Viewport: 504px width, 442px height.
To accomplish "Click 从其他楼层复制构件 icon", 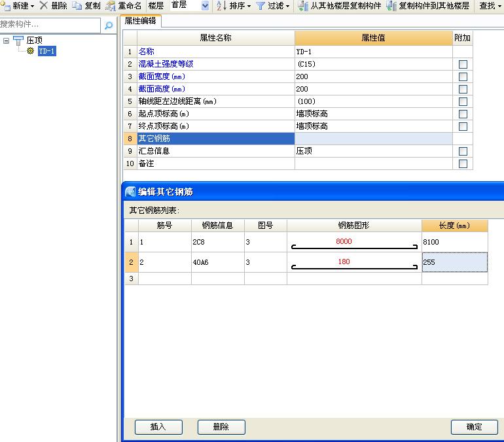I will click(303, 5).
